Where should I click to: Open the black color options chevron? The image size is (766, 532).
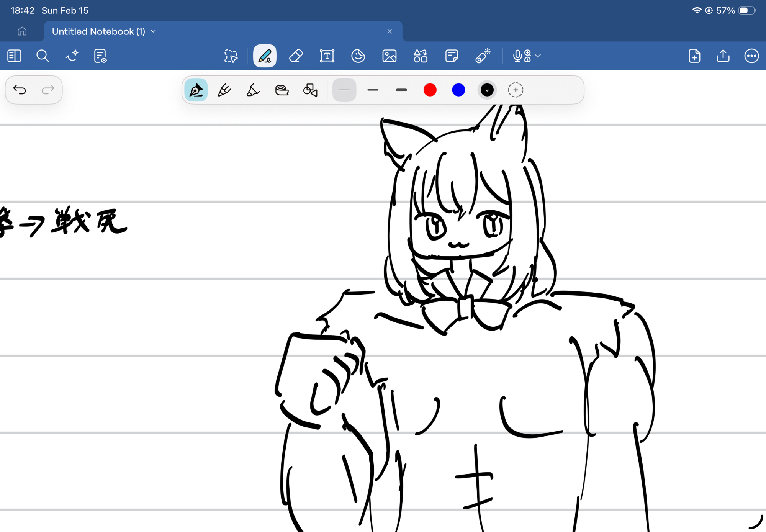point(487,90)
